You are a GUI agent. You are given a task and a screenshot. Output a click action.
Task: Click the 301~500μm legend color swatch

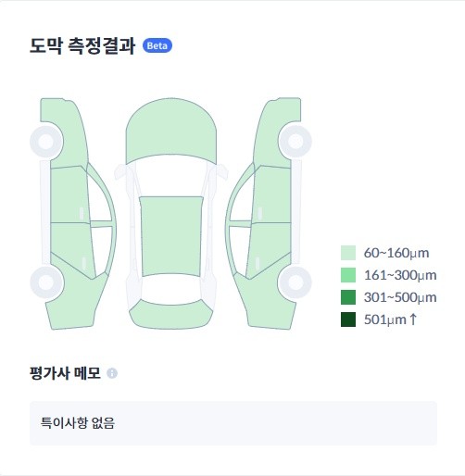pyautogui.click(x=348, y=297)
